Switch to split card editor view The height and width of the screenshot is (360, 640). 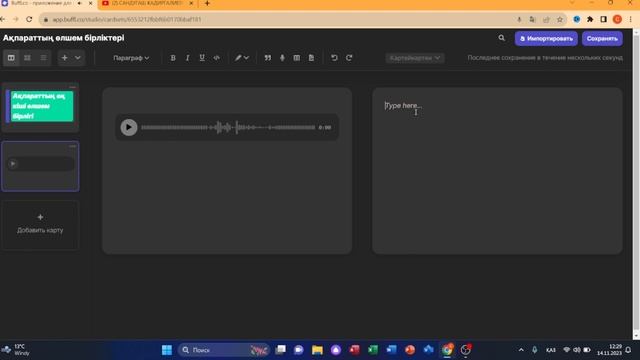[11, 58]
